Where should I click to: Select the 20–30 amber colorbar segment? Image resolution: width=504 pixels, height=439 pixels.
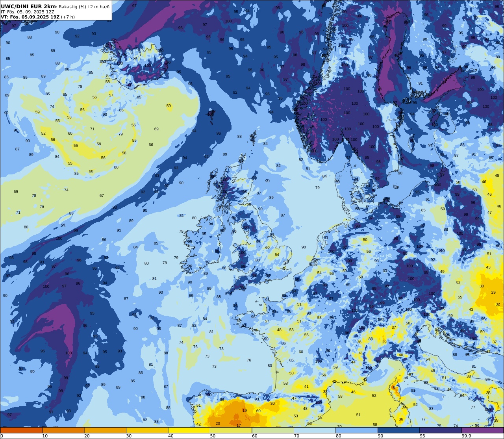105,430
